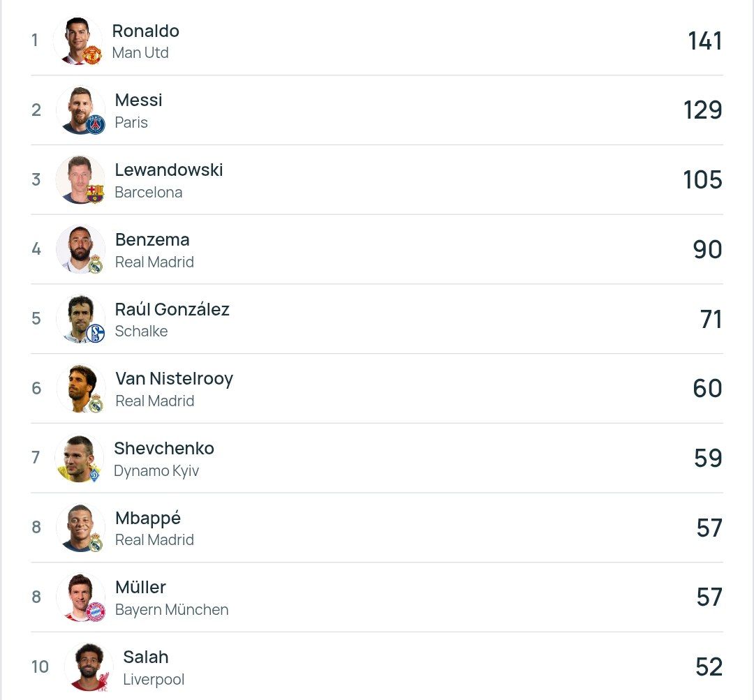Click the Bayern München team label

point(172,610)
